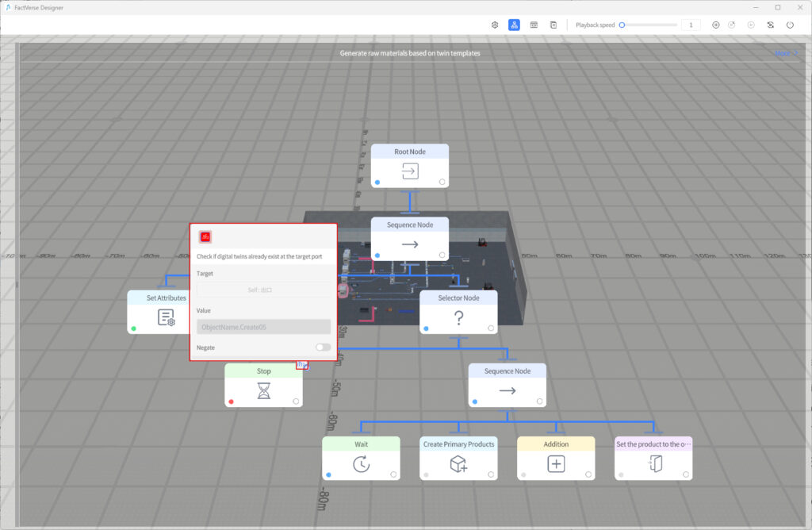
Task: Click the Selector Node title
Action: pyautogui.click(x=459, y=298)
